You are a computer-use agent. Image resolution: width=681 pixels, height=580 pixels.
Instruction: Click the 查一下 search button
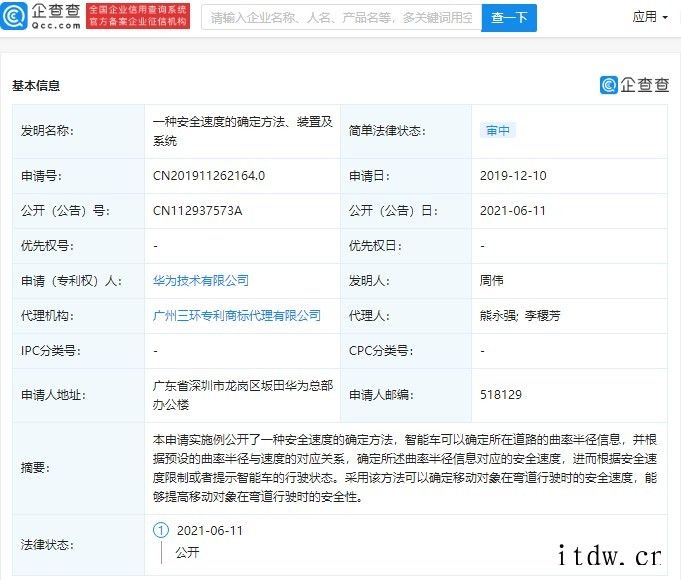(509, 18)
